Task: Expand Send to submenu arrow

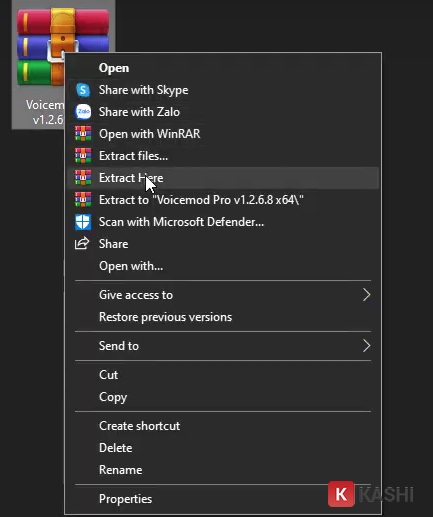Action: point(366,346)
